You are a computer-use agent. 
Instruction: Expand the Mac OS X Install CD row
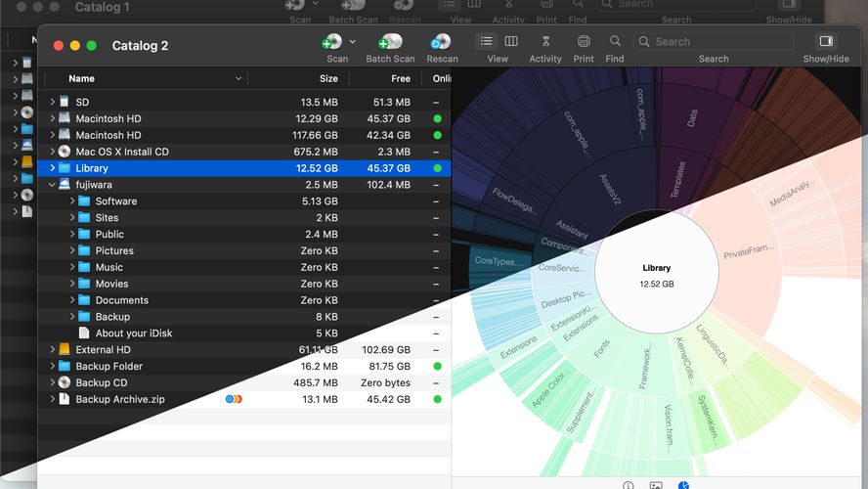[52, 152]
